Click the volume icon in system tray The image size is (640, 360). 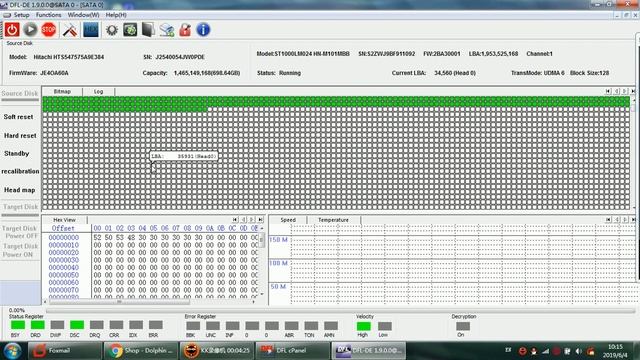click(x=579, y=351)
